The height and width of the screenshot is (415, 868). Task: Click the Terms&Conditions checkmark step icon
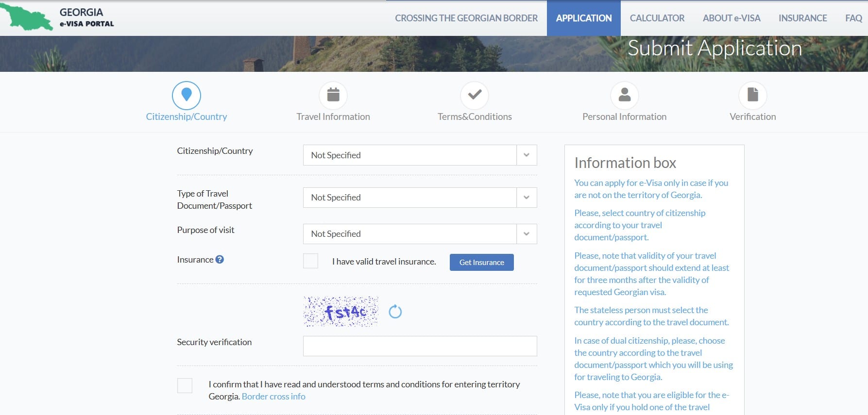(x=475, y=96)
